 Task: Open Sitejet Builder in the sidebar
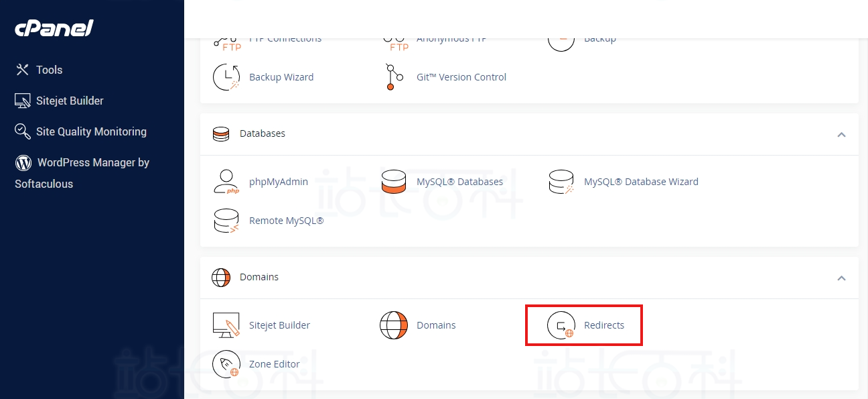point(70,101)
